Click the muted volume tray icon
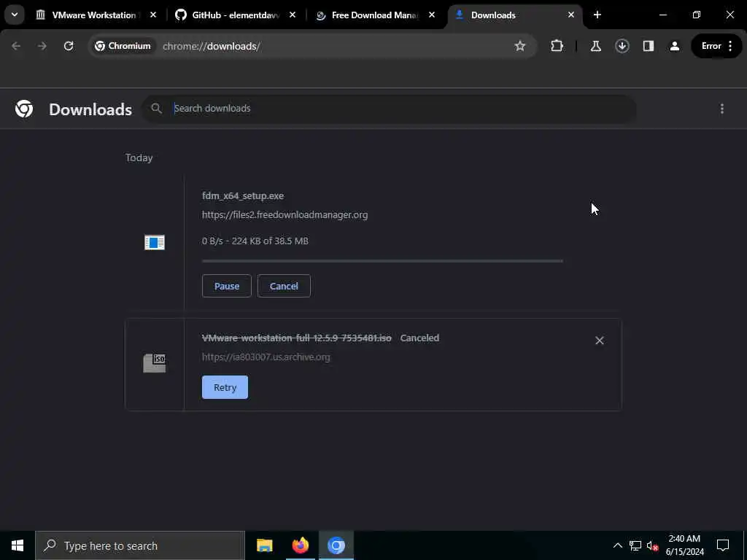747x560 pixels. point(652,545)
